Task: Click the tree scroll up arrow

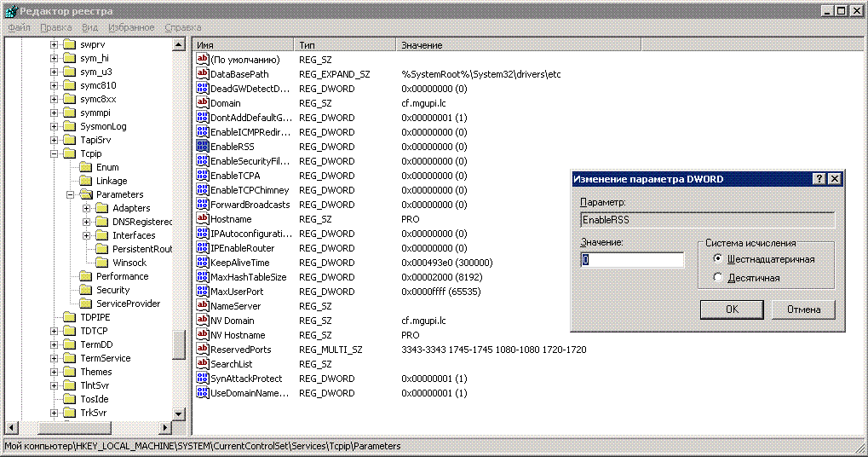Action: [179, 45]
